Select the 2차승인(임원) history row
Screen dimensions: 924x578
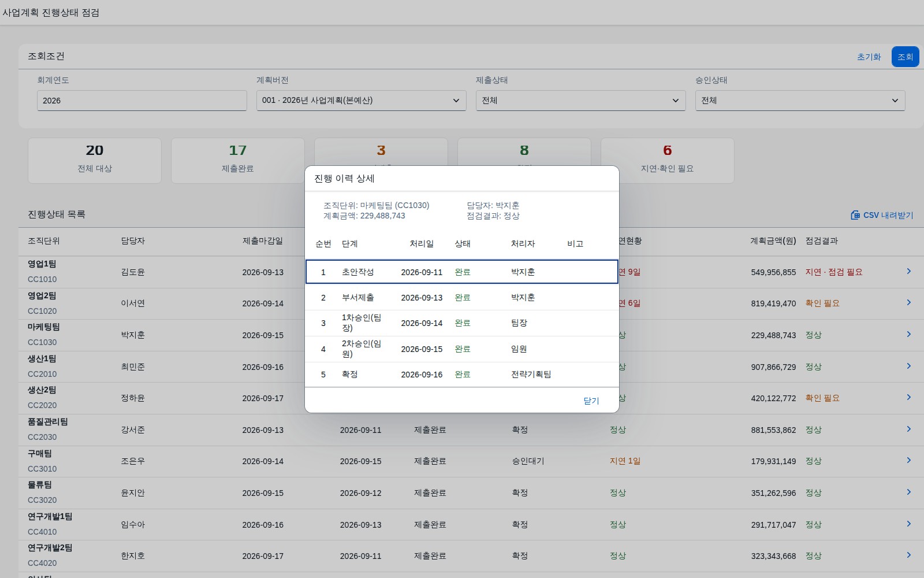pos(462,349)
